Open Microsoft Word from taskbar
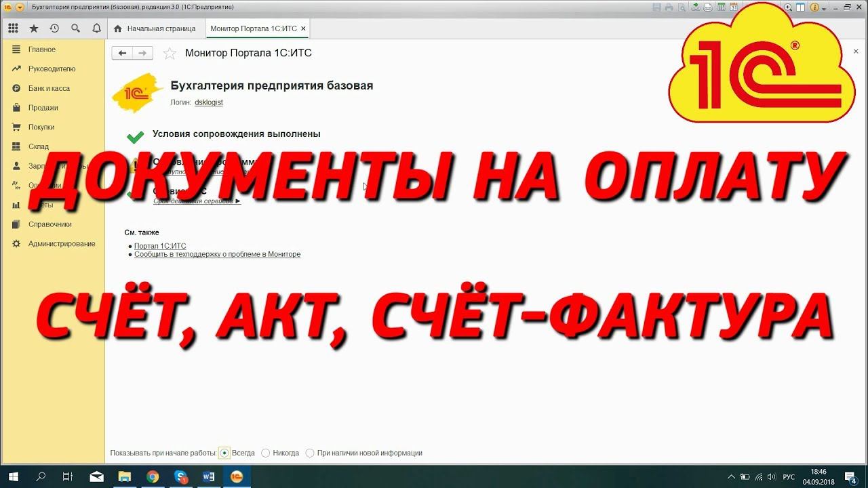This screenshot has width=868, height=488. [208, 476]
